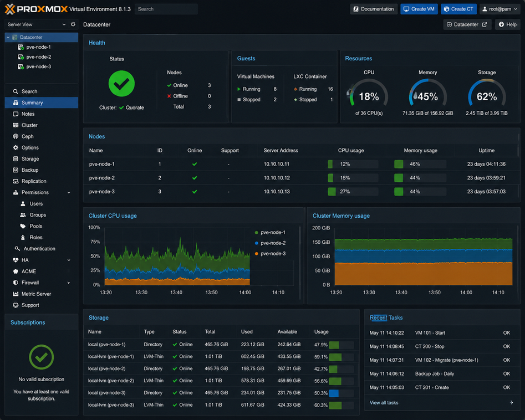This screenshot has height=420, width=525.
Task: Click the Authentication key icon
Action: click(x=17, y=249)
